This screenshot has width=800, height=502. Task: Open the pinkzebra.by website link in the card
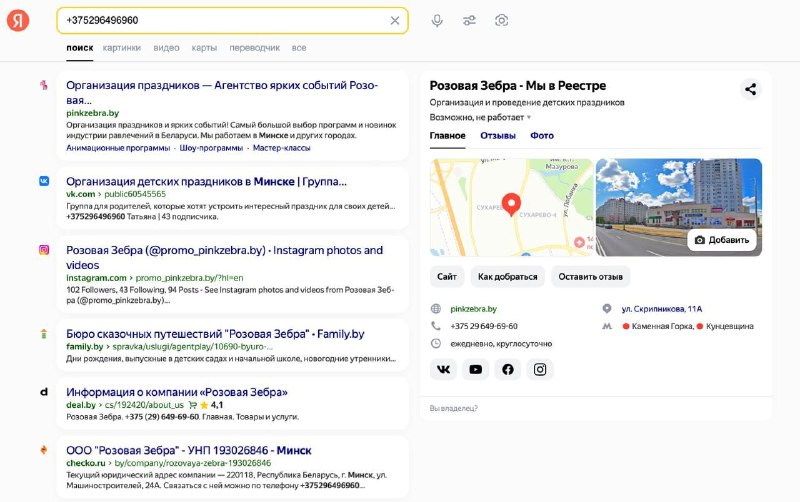click(x=473, y=309)
